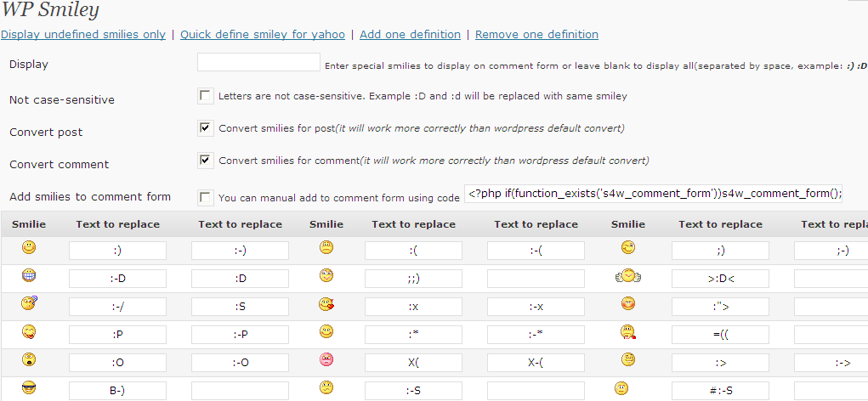This screenshot has width=868, height=401.
Task: Click the winking smiley for ;)
Action: tap(627, 248)
